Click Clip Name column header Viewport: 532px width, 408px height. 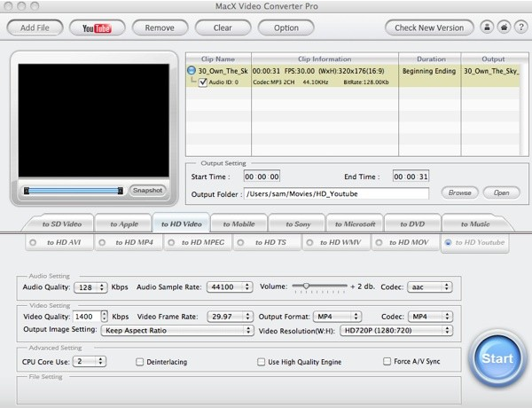coord(218,59)
